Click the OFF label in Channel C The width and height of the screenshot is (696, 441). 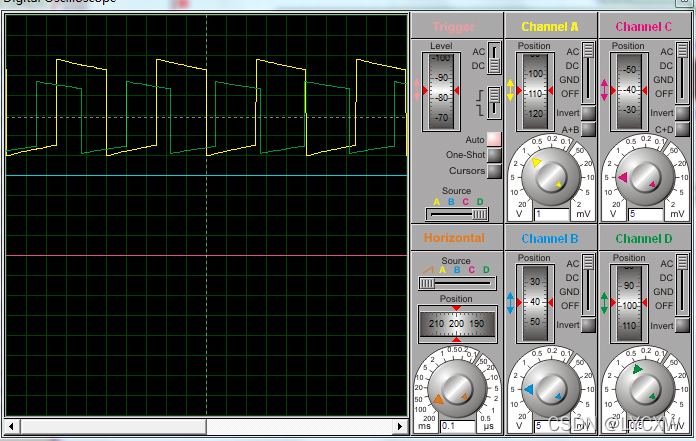click(664, 94)
